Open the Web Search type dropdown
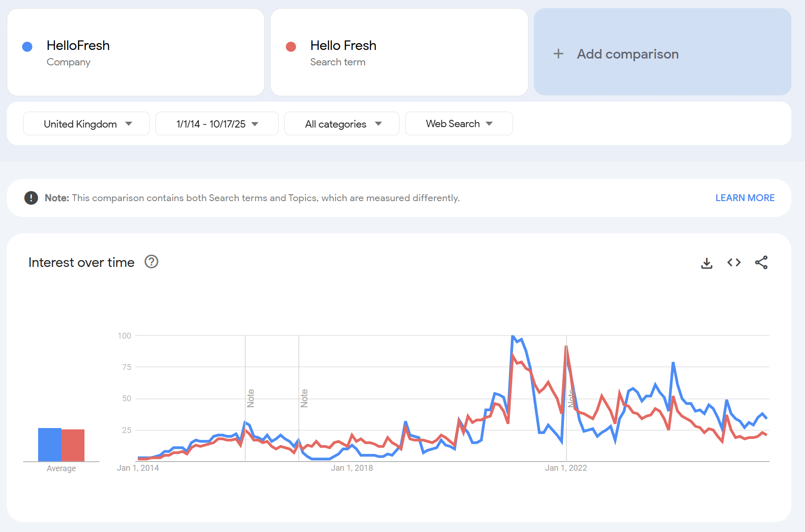This screenshot has height=532, width=805. point(459,124)
